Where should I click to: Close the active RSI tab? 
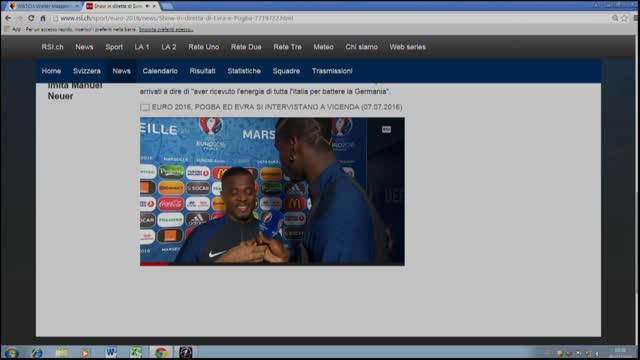tap(154, 6)
